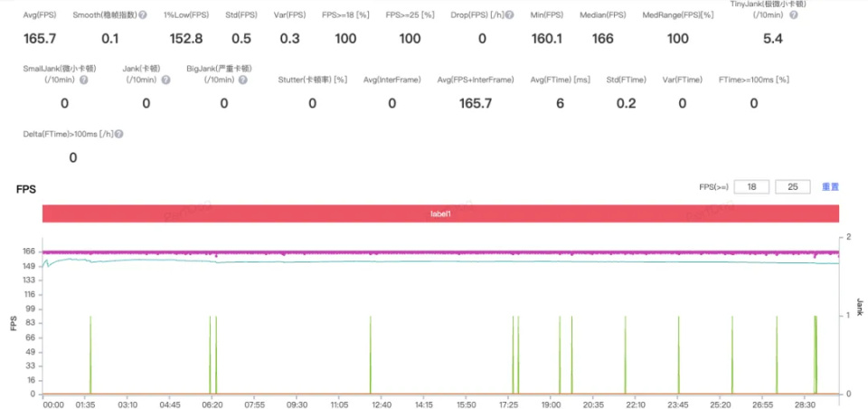Open help icon beside SmallJank (/10min)
Image resolution: width=868 pixels, height=409 pixels.
(x=83, y=80)
